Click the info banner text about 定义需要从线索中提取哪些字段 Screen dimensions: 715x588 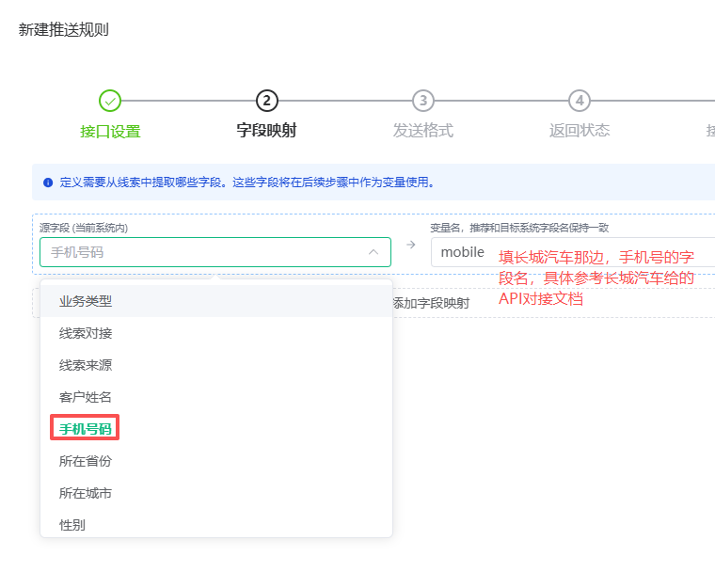point(246,183)
